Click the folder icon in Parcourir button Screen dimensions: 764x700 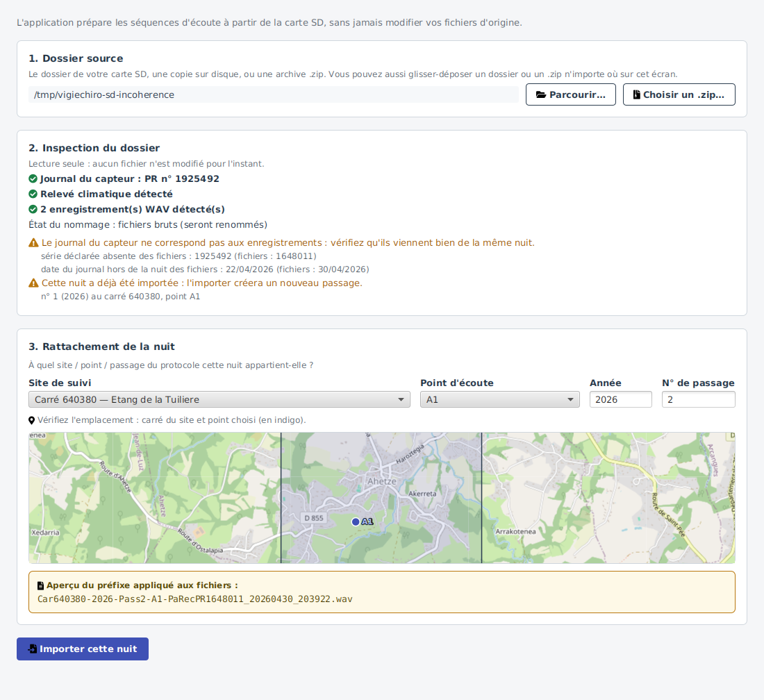541,94
